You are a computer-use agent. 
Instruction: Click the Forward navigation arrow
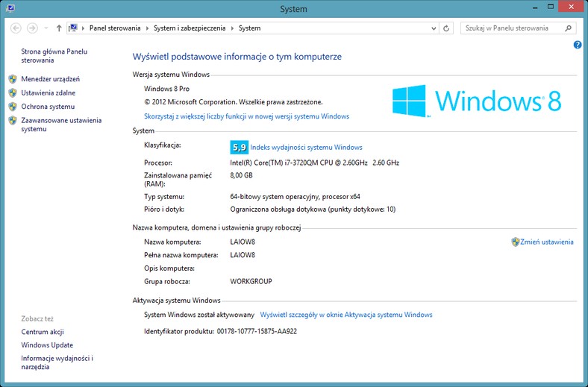click(x=31, y=28)
